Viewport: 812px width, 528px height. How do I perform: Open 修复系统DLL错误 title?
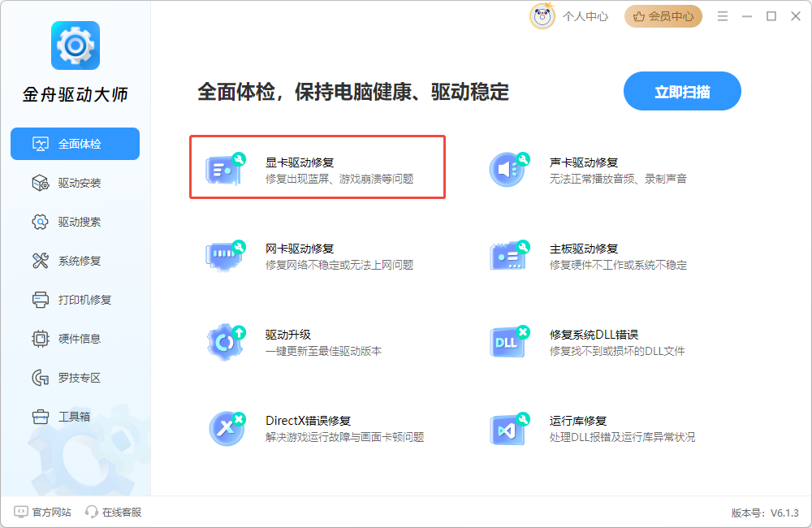tap(594, 335)
